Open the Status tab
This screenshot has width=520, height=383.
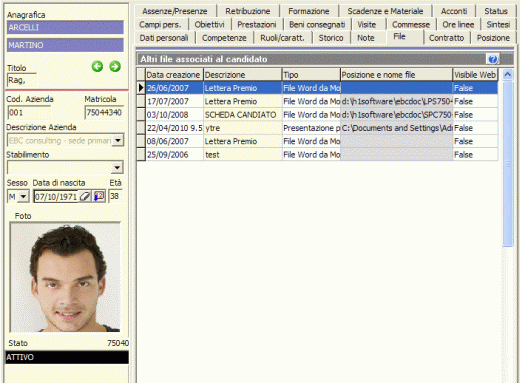point(496,11)
